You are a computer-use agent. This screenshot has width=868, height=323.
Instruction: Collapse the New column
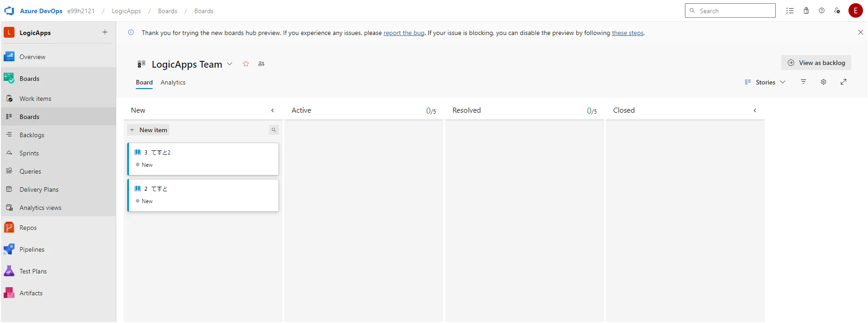click(273, 110)
